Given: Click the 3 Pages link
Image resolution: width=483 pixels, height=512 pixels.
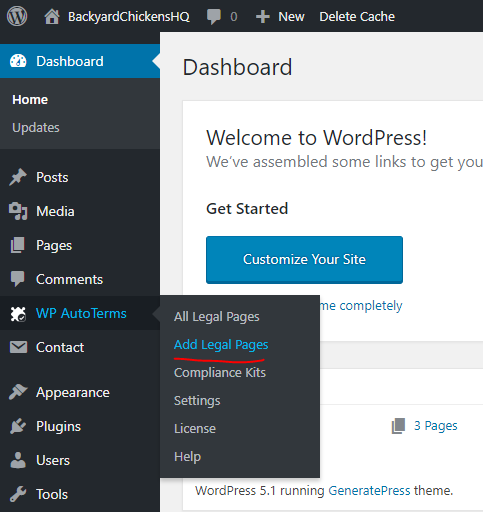Looking at the screenshot, I should point(436,426).
